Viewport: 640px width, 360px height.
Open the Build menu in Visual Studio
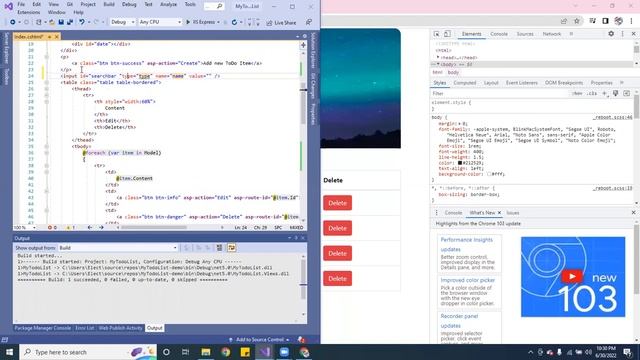(109, 4)
